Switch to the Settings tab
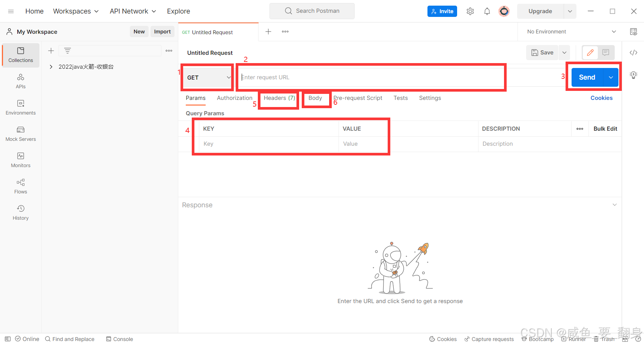The height and width of the screenshot is (344, 644). point(430,98)
